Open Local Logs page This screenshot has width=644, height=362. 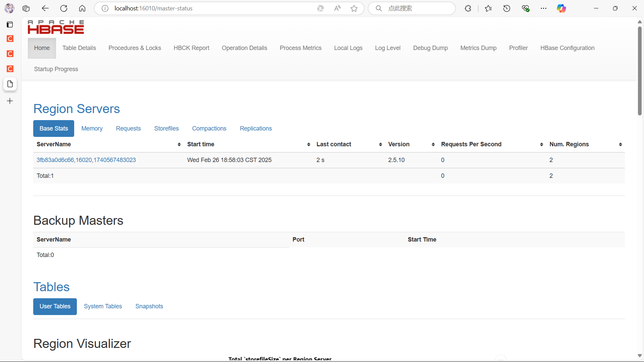348,48
